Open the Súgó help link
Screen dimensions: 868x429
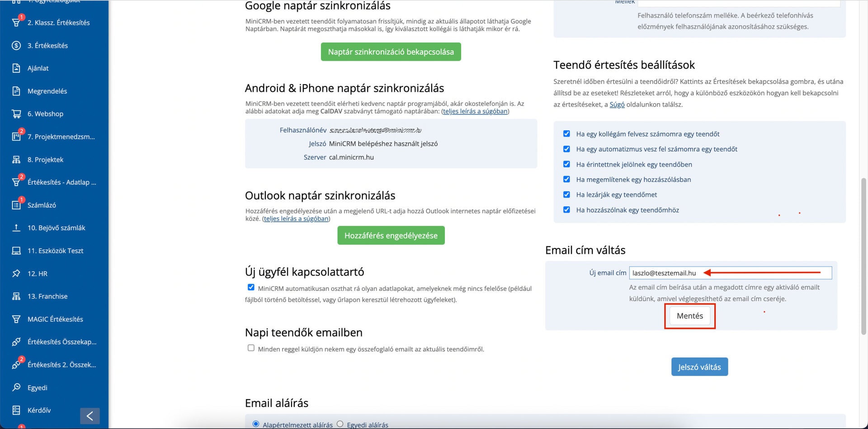coord(617,105)
